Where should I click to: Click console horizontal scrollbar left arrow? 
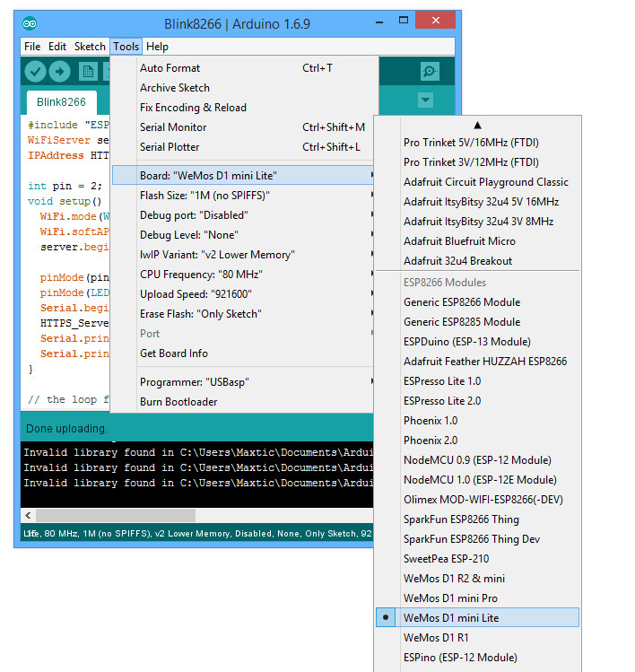pos(28,515)
